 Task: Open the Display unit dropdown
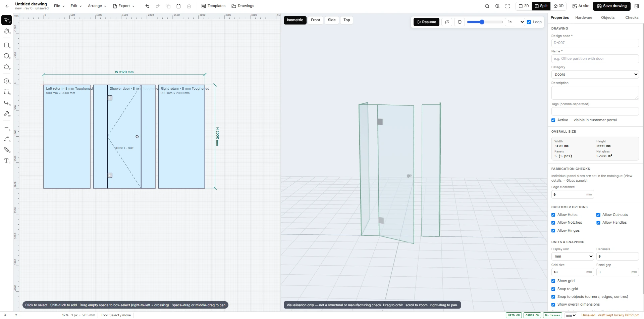tap(573, 257)
